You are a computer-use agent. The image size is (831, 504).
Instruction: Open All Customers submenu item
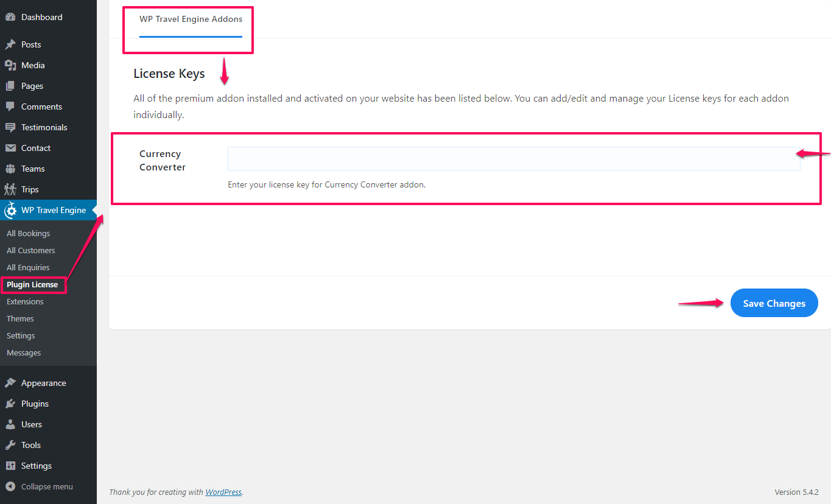click(31, 250)
